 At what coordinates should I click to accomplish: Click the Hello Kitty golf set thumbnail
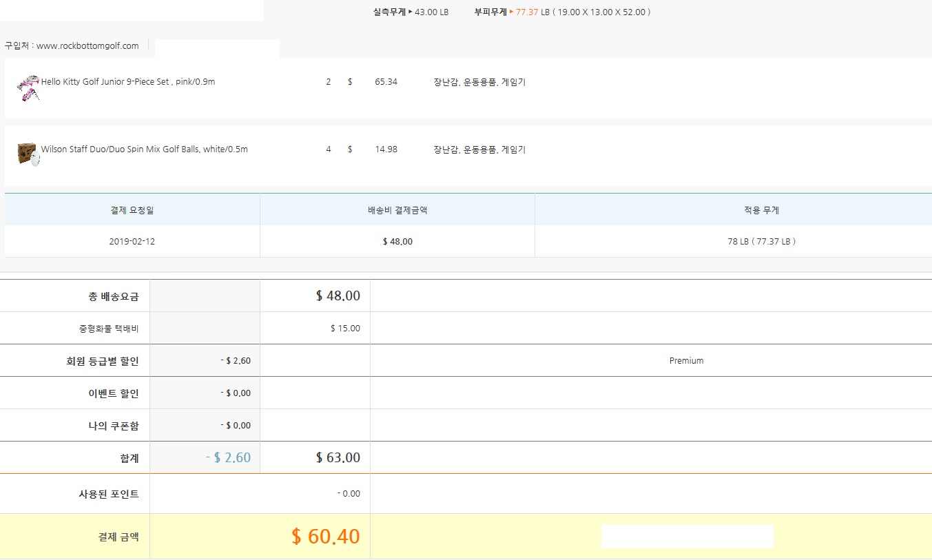(x=28, y=87)
